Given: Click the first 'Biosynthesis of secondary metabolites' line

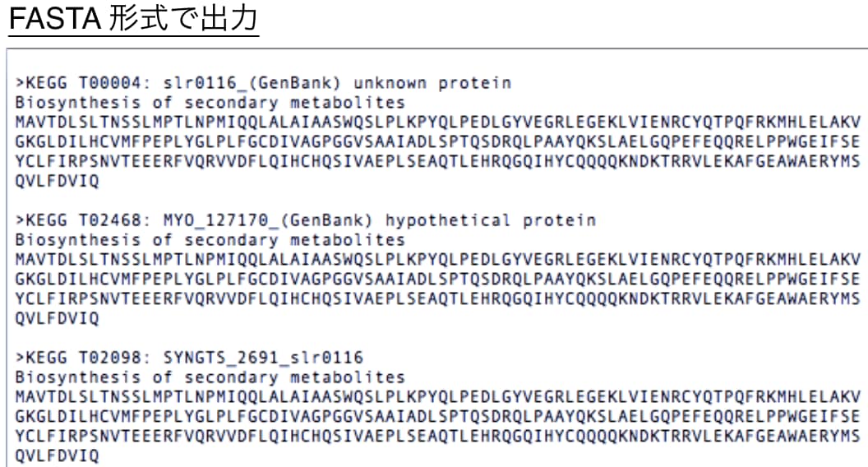Looking at the screenshot, I should pyautogui.click(x=210, y=103).
